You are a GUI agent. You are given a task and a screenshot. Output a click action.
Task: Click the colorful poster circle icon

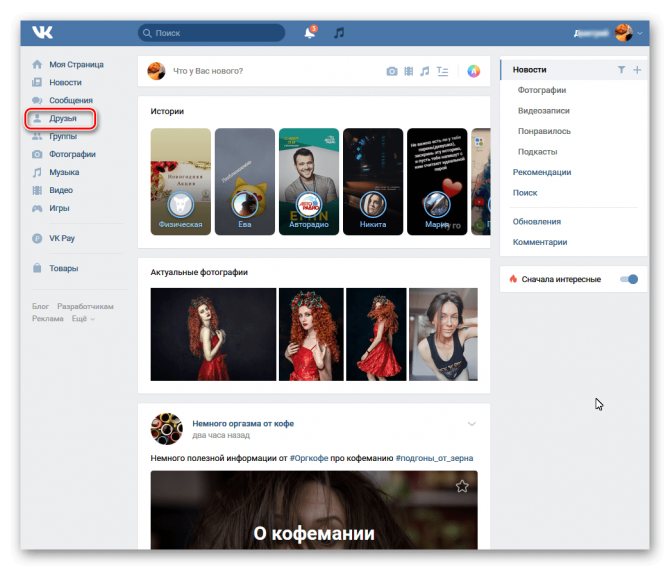click(x=473, y=71)
